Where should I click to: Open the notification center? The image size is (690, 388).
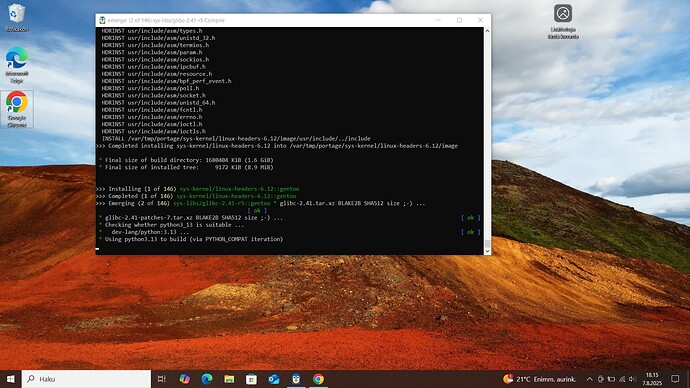pos(675,379)
